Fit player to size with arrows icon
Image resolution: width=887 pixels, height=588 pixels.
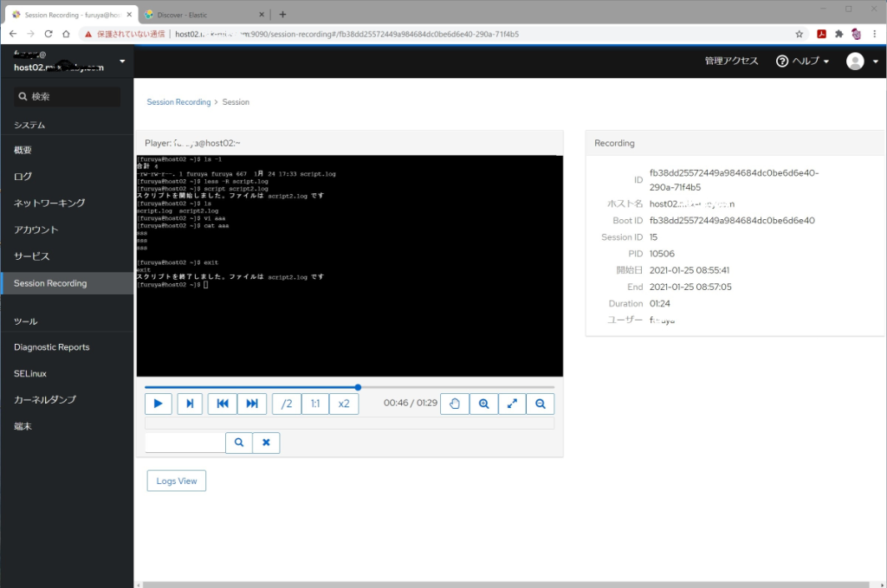point(512,404)
